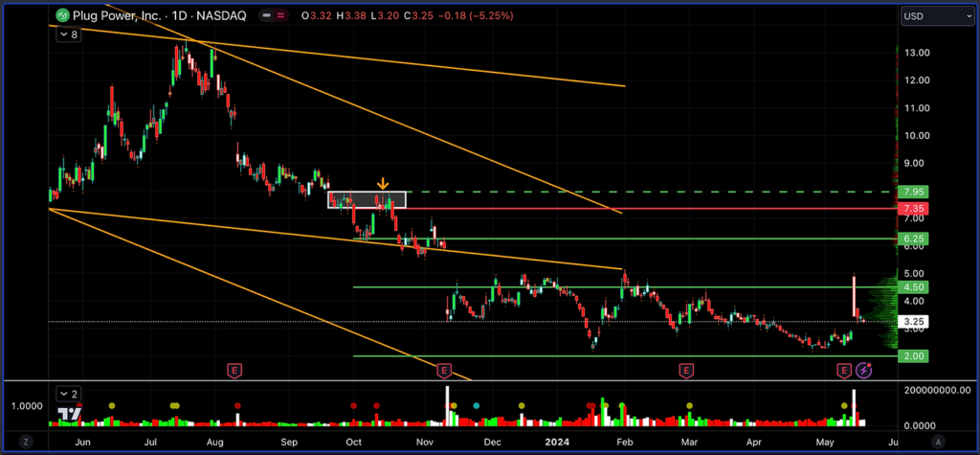This screenshot has height=455, width=980.
Task: Click the white rectangle zone near October
Action: pyautogui.click(x=367, y=199)
